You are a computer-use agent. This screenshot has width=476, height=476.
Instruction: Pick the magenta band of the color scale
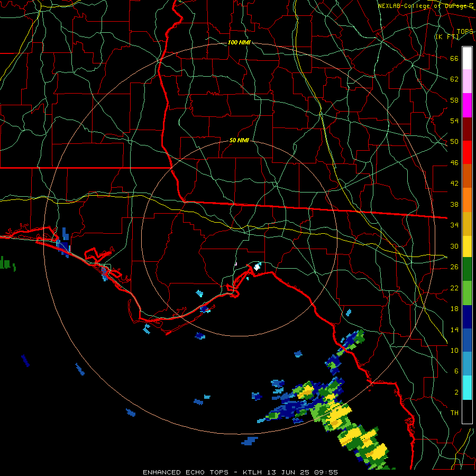click(467, 105)
